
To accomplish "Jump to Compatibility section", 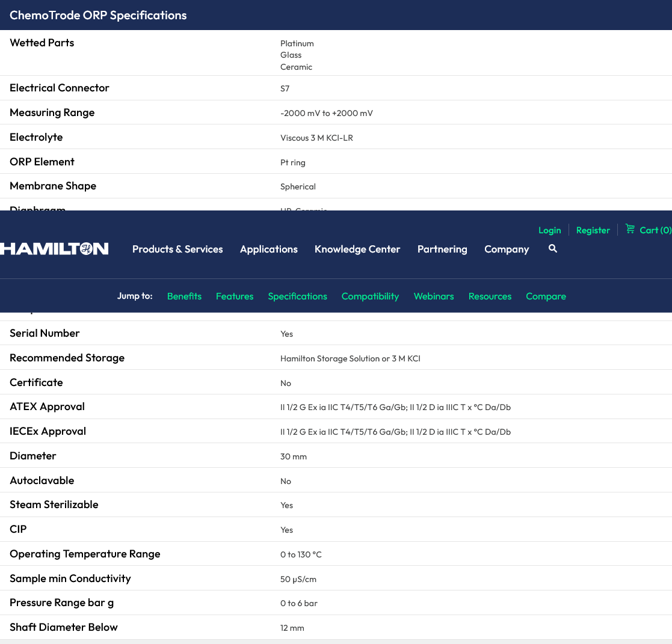I will coord(370,296).
